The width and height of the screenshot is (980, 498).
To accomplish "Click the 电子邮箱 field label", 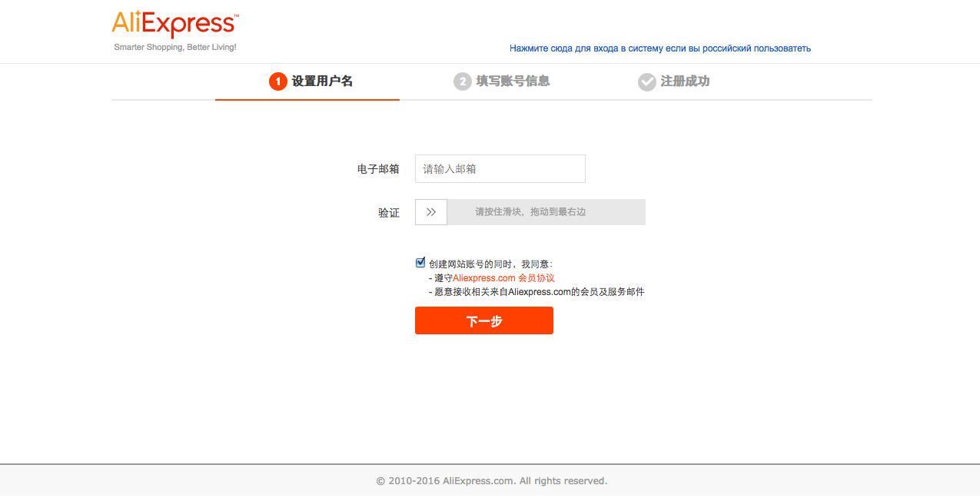I will tap(378, 169).
